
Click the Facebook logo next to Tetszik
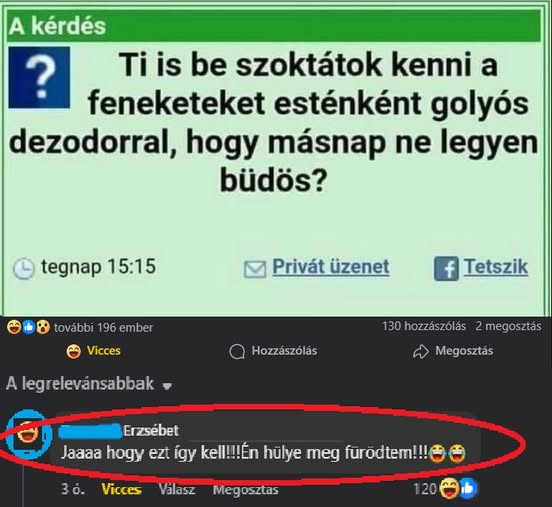(x=446, y=268)
